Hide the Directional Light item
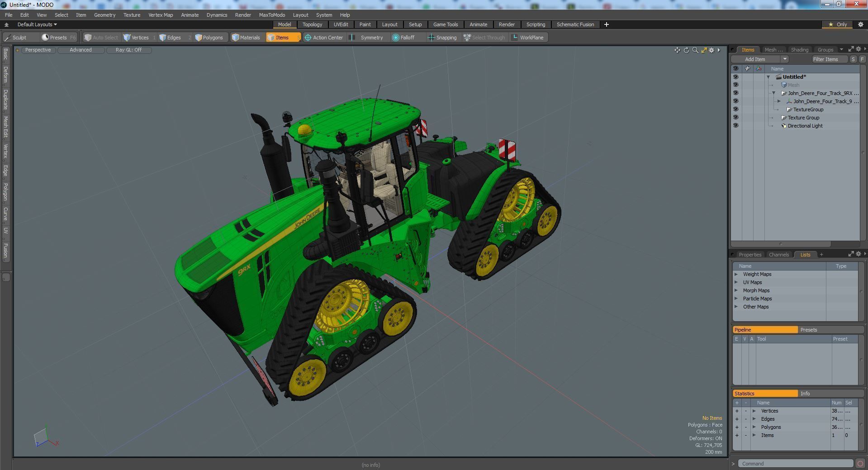868x470 pixels. pyautogui.click(x=735, y=126)
